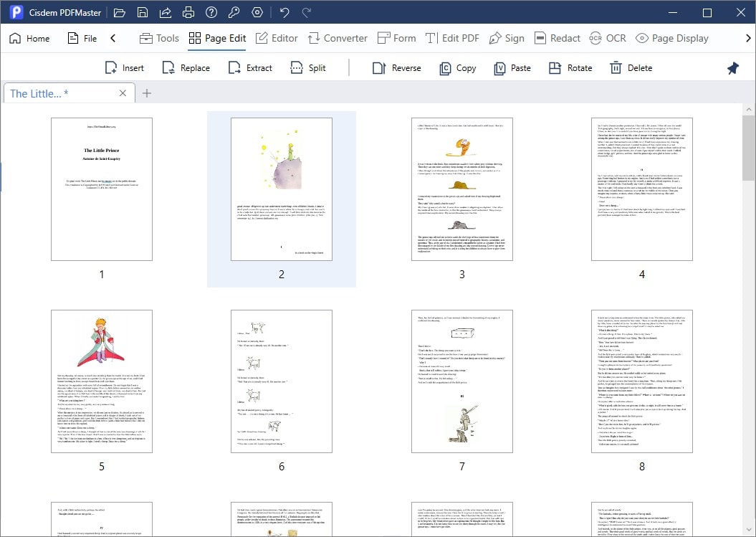Open the Sign tab
756x537 pixels.
506,38
